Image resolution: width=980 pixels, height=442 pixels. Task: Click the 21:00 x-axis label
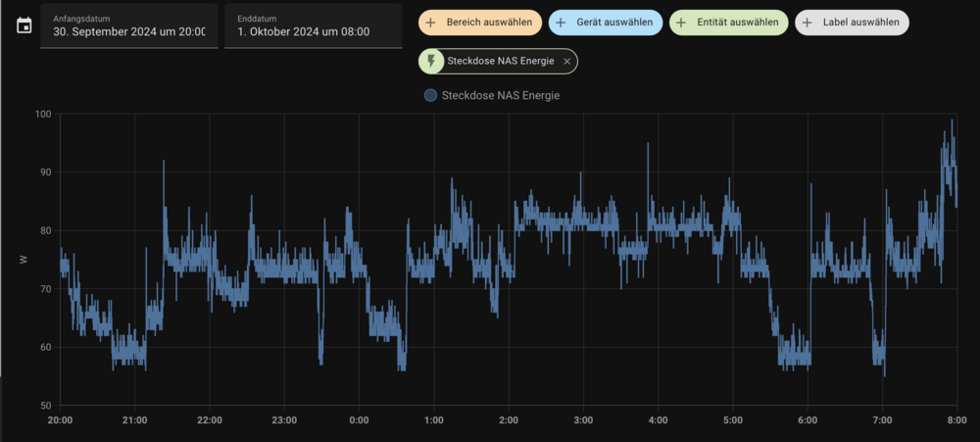(x=135, y=420)
